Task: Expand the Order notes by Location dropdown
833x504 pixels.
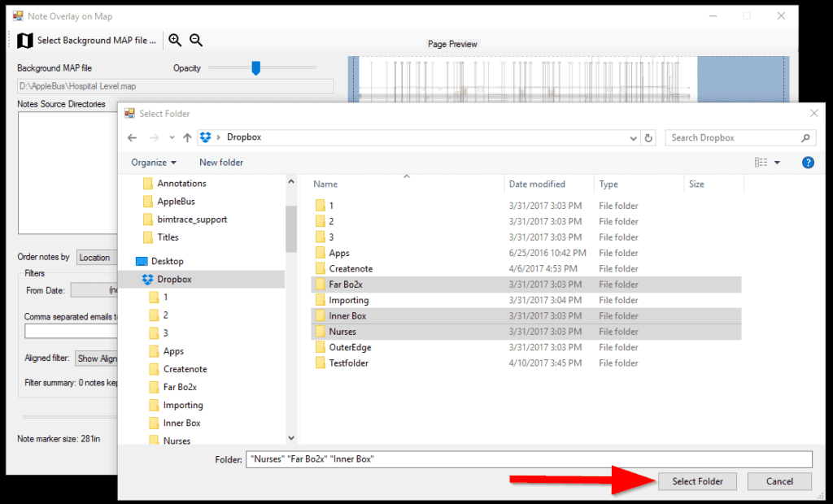Action: pyautogui.click(x=98, y=258)
